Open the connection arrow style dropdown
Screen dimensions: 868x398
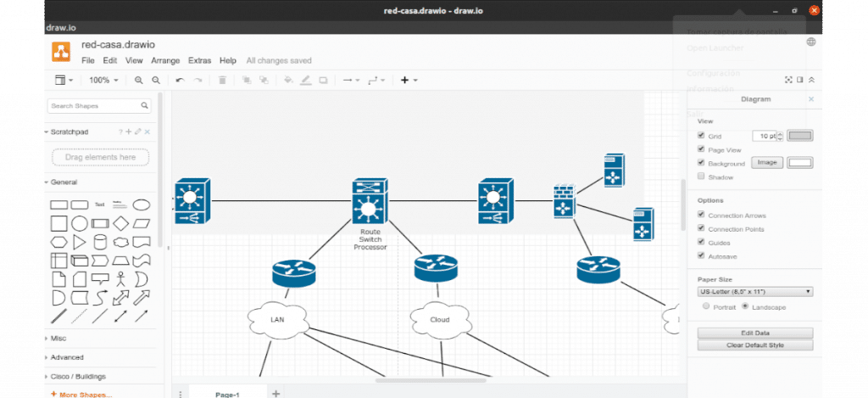click(x=351, y=81)
